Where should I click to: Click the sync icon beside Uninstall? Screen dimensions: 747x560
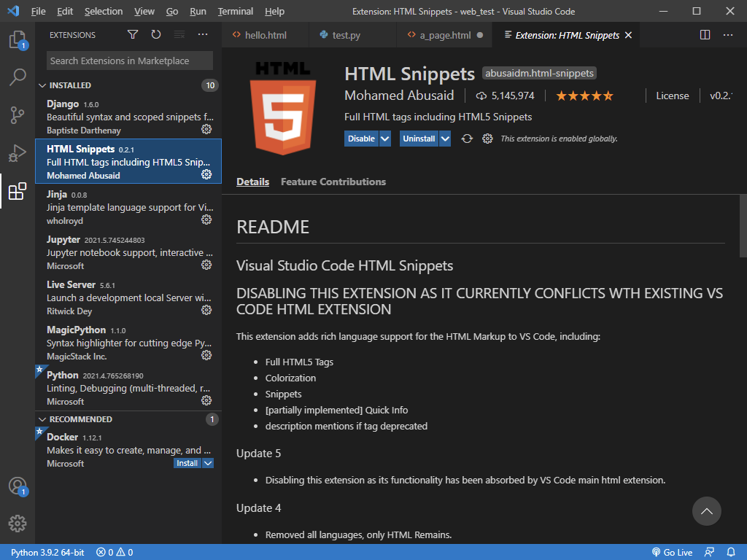click(x=467, y=139)
